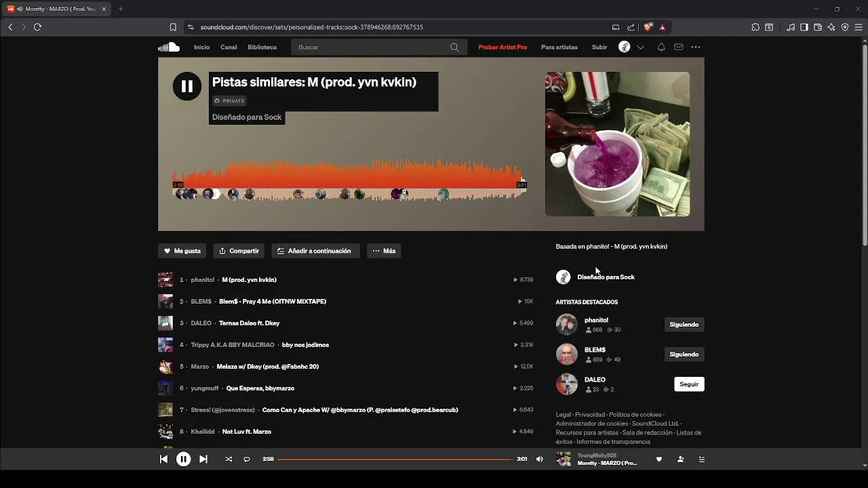Image resolution: width=868 pixels, height=488 pixels.
Task: Like the current track with heart icon
Action: pyautogui.click(x=658, y=459)
